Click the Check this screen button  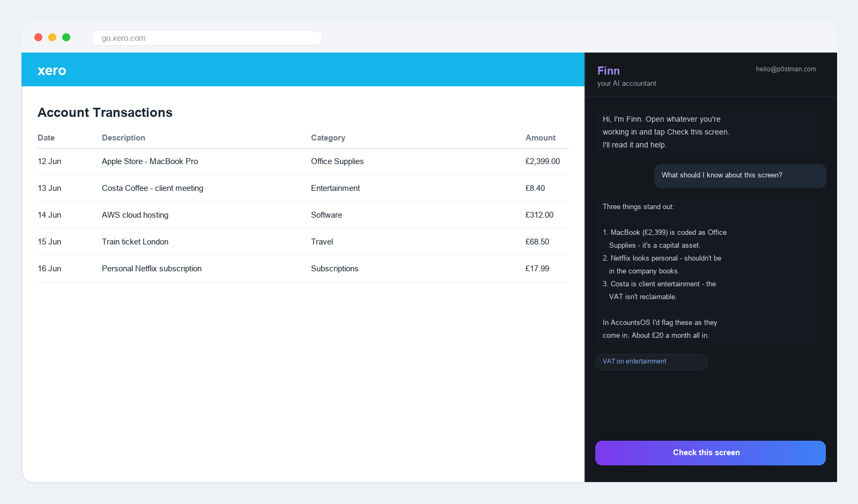click(x=710, y=453)
